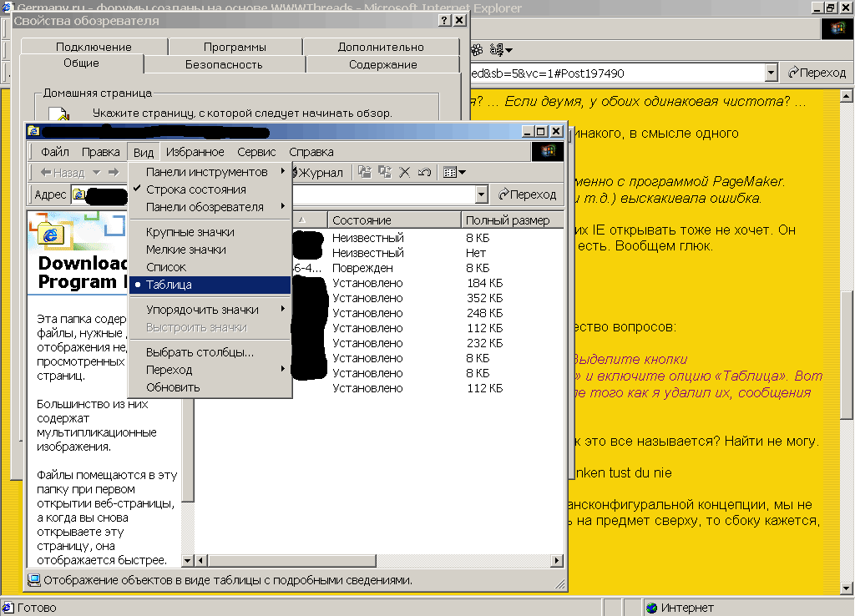Screen dimensions: 855x616
Task: Switch to the Безопасность tab
Action: (224, 64)
